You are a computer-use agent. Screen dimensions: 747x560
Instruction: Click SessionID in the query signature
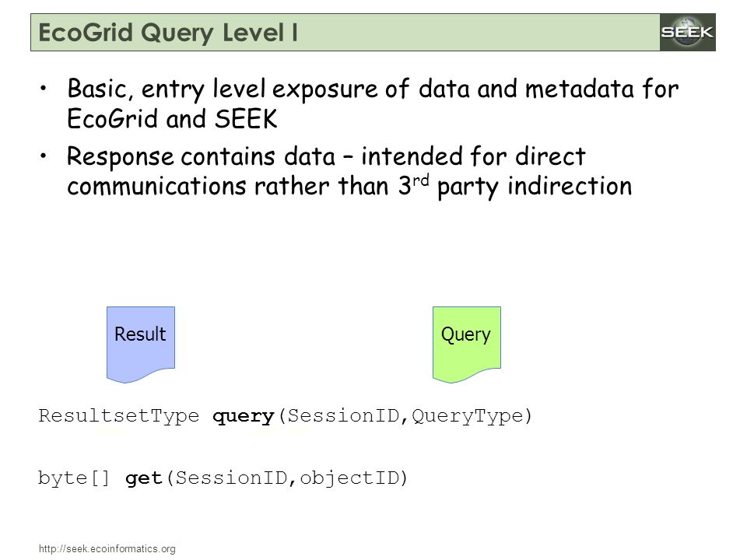(343, 415)
